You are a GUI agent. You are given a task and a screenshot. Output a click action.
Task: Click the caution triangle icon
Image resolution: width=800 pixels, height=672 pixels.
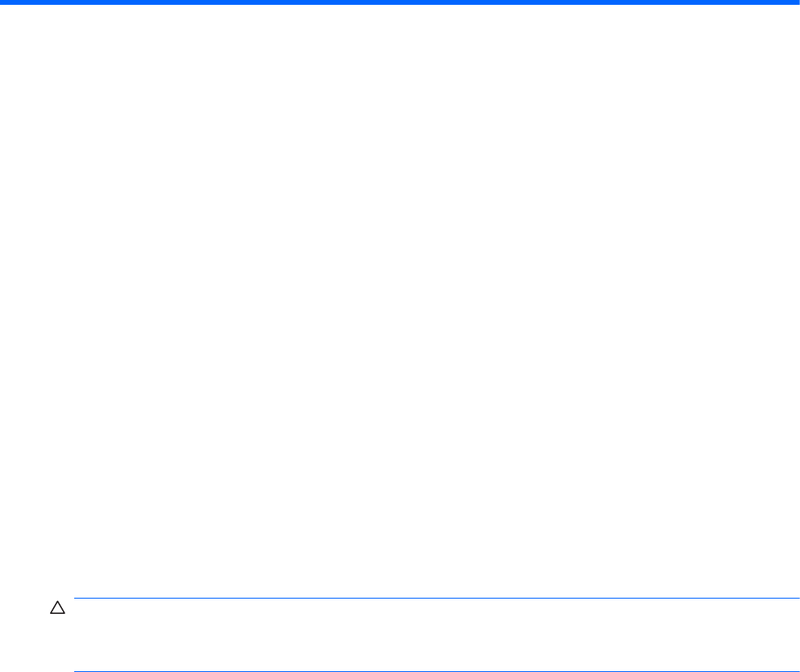(57, 607)
